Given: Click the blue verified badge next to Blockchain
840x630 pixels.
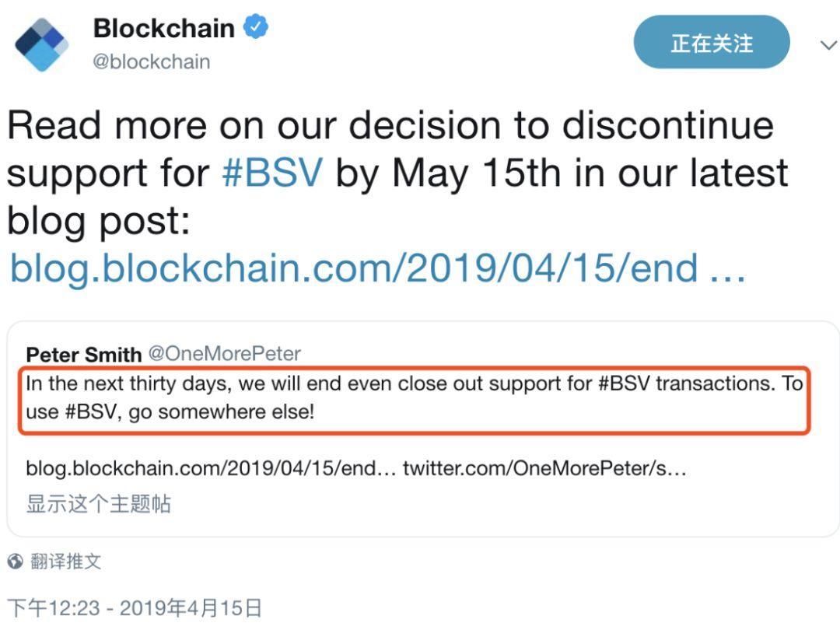Looking at the screenshot, I should click(x=256, y=26).
